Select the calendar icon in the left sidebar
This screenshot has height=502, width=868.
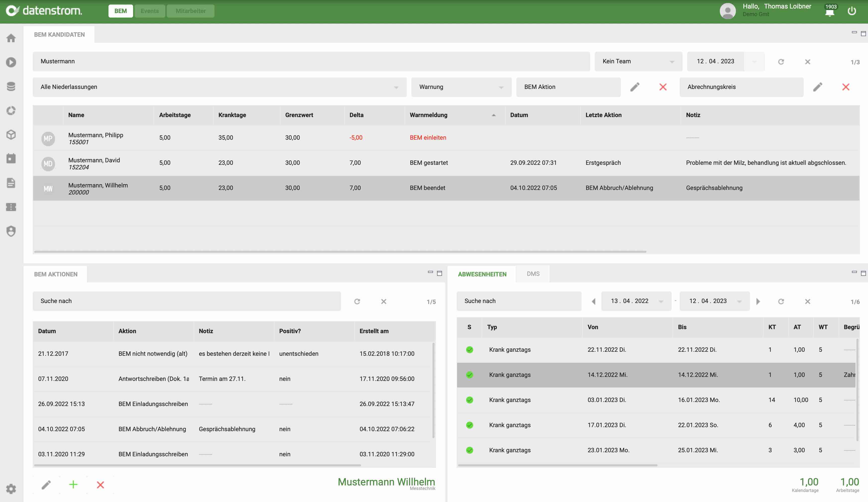coord(11,159)
